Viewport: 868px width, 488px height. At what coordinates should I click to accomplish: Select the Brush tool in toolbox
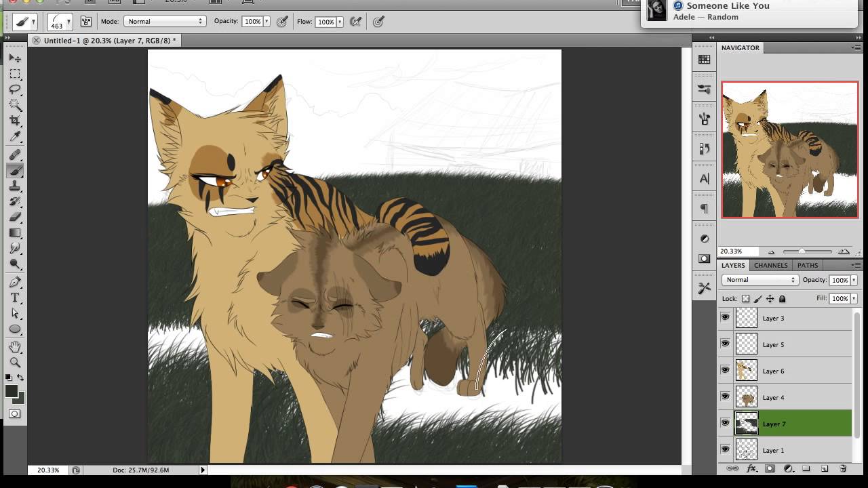[x=15, y=171]
